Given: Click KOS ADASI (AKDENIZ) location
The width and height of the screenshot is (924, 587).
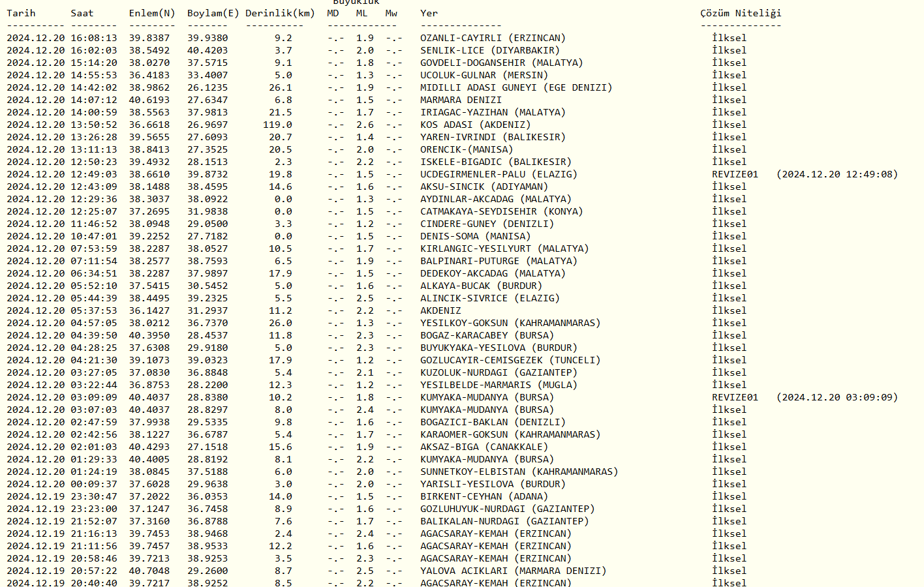Looking at the screenshot, I should click(x=475, y=125).
